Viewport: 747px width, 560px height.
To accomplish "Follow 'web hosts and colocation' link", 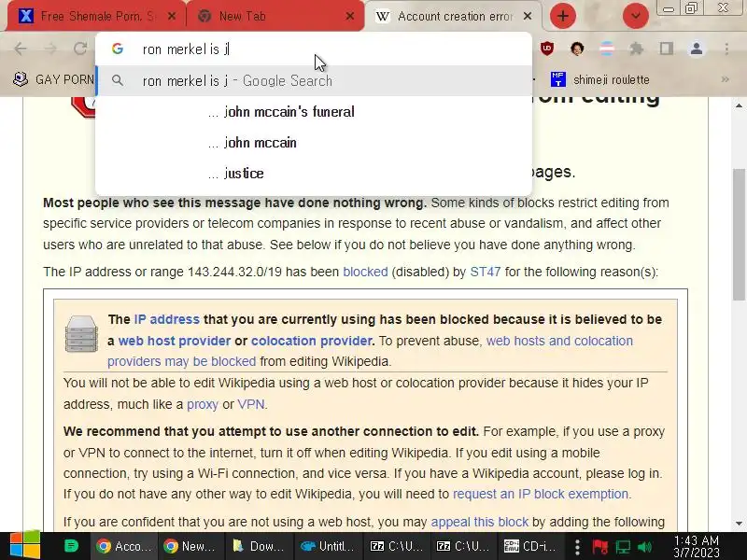I will point(559,341).
